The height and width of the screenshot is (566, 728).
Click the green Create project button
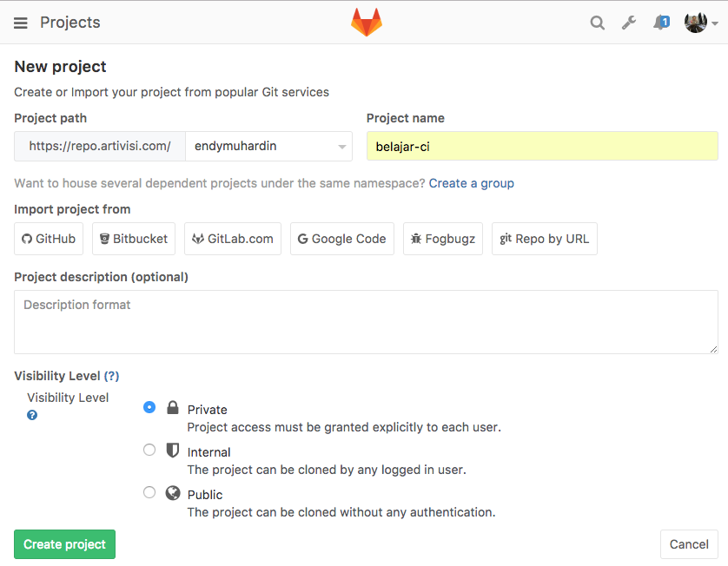click(64, 544)
